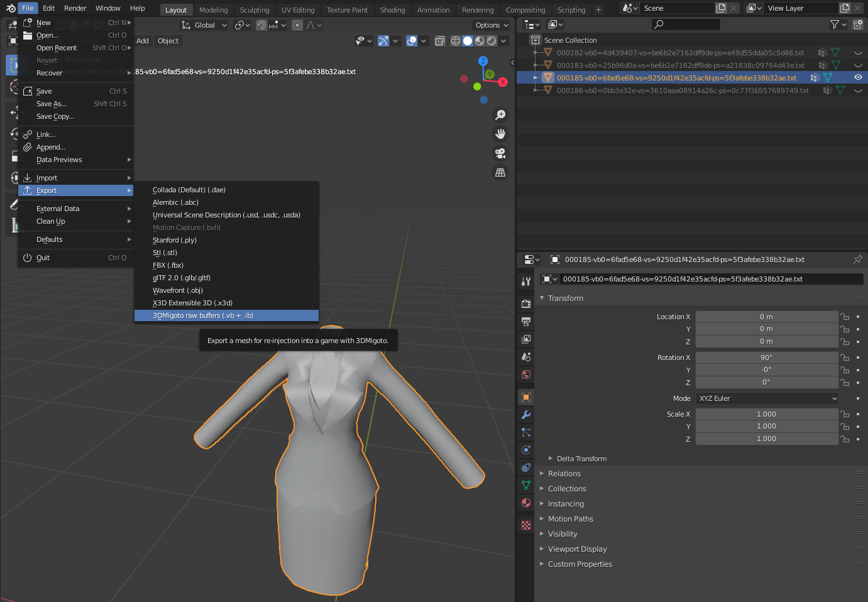
Task: Open the shading options dropdown arrow
Action: pos(504,41)
